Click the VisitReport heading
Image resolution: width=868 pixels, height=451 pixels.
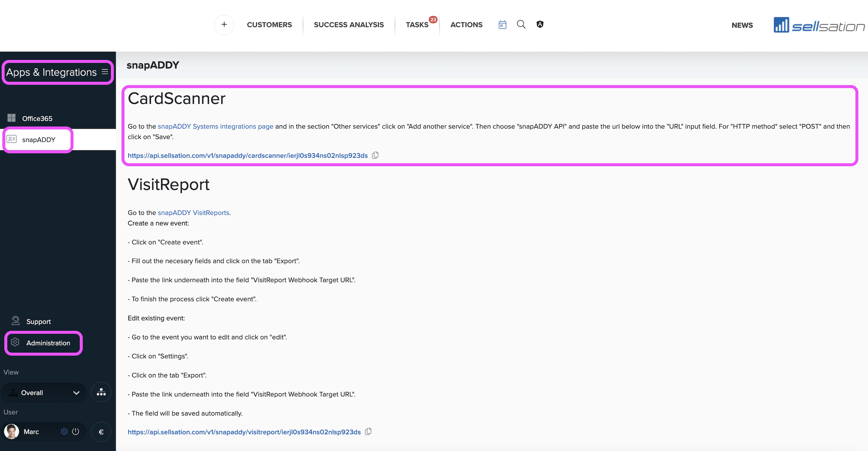(169, 184)
